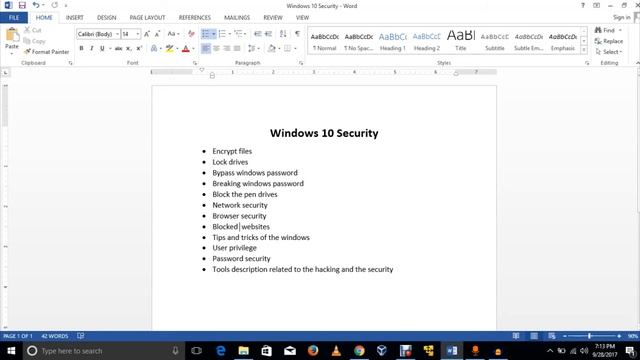Open the VIEW tab
Screen dimensions: 640x360
(302, 18)
